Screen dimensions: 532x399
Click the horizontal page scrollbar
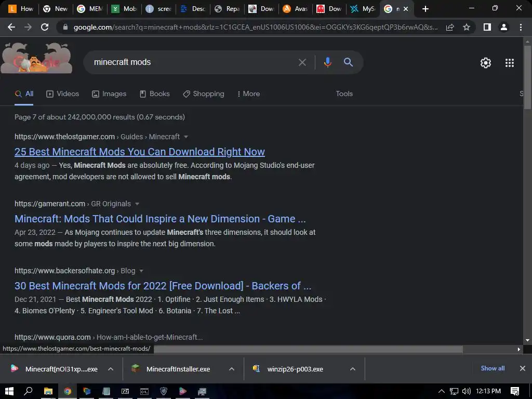[308, 349]
